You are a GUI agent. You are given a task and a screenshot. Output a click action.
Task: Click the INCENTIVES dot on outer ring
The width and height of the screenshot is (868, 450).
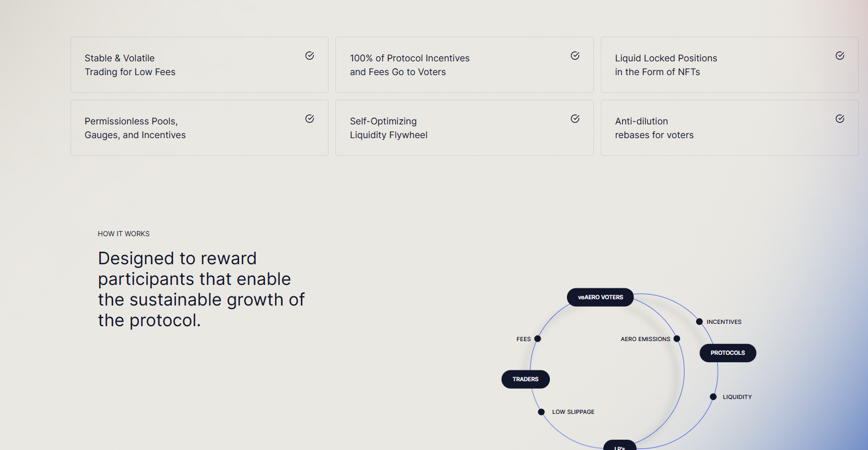tap(699, 322)
